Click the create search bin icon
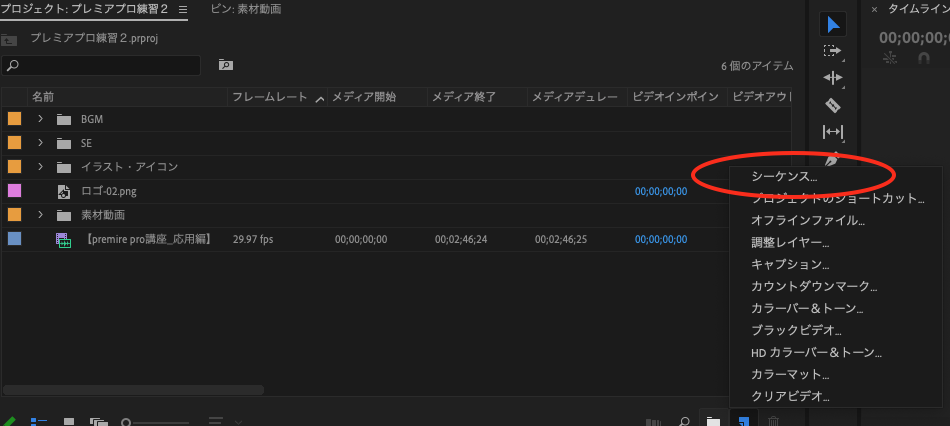 226,65
